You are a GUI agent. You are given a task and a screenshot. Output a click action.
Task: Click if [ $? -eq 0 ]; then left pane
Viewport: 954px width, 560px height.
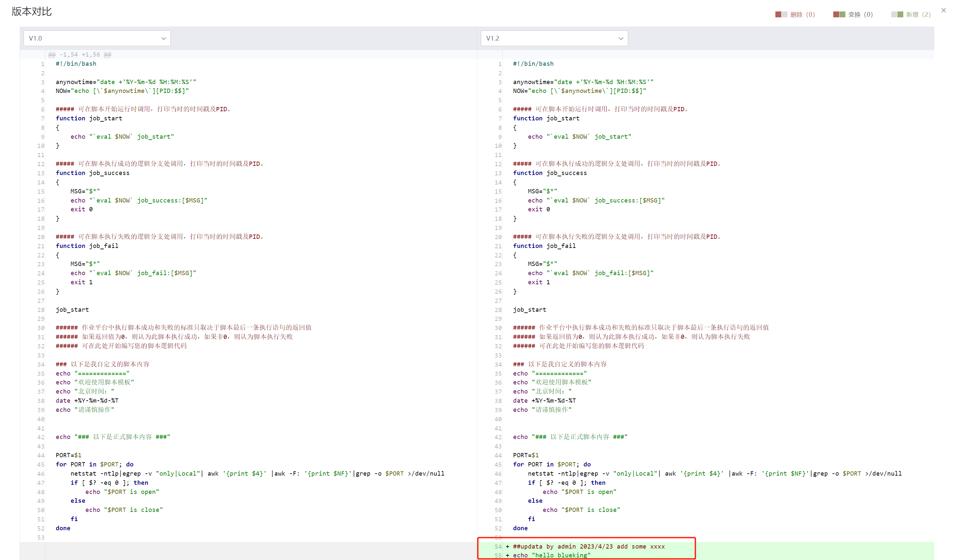109,482
